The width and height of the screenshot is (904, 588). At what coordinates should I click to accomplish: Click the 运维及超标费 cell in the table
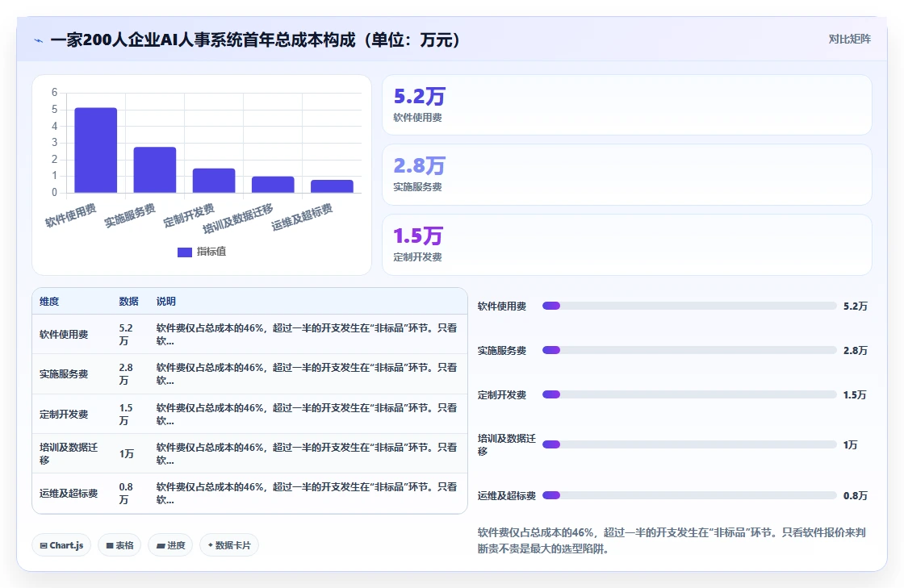(69, 494)
